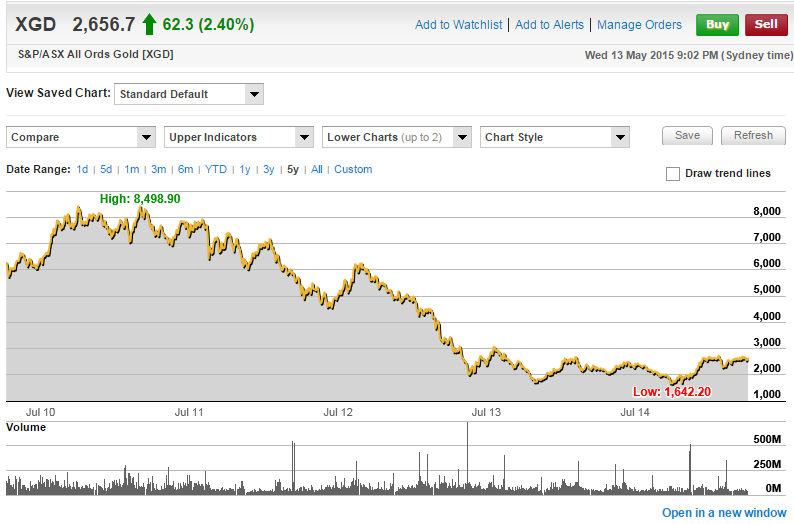Set the date range to All
This screenshot has width=794, height=524.
[316, 170]
